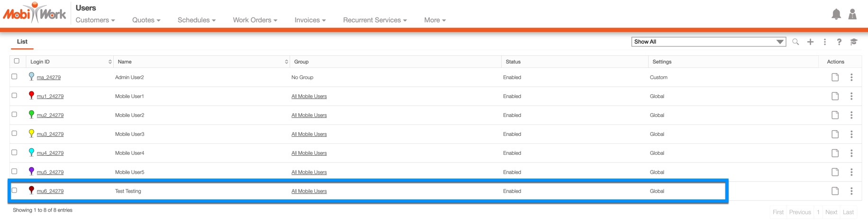The width and height of the screenshot is (868, 223).
Task: Check the box for mu2_24279
Action: click(x=15, y=115)
